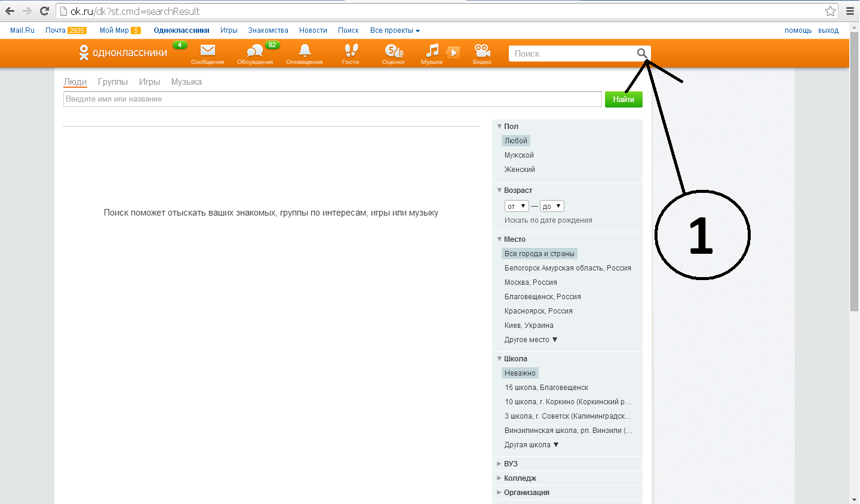Viewport: 860px width, 504px height.
Task: Open Mail.Ru link in top bar
Action: click(x=22, y=30)
